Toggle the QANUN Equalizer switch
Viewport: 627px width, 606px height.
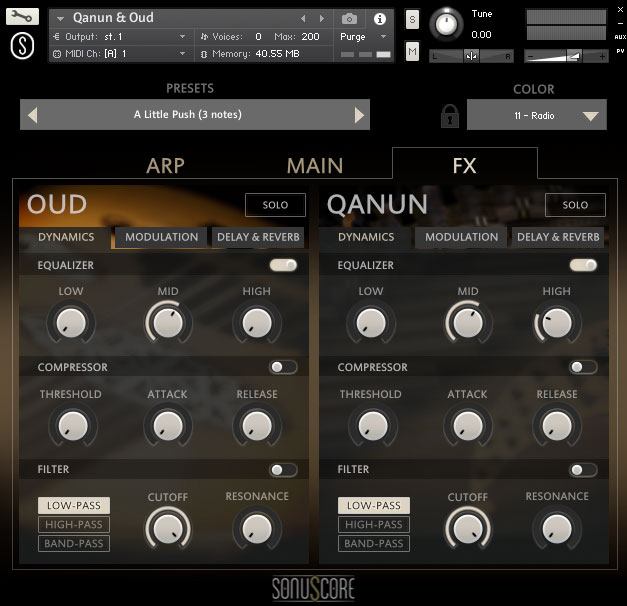pos(583,265)
